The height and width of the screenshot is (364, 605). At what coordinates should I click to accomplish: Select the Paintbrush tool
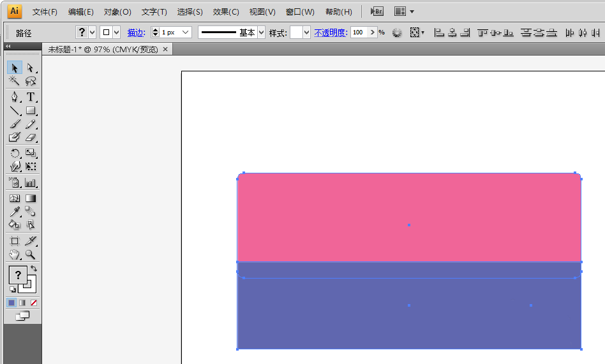coord(15,124)
